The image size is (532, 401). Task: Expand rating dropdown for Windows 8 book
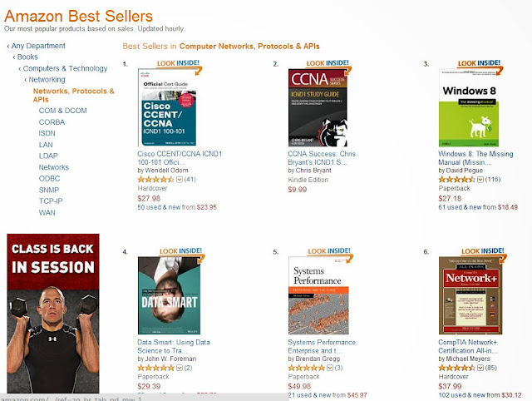[480, 180]
